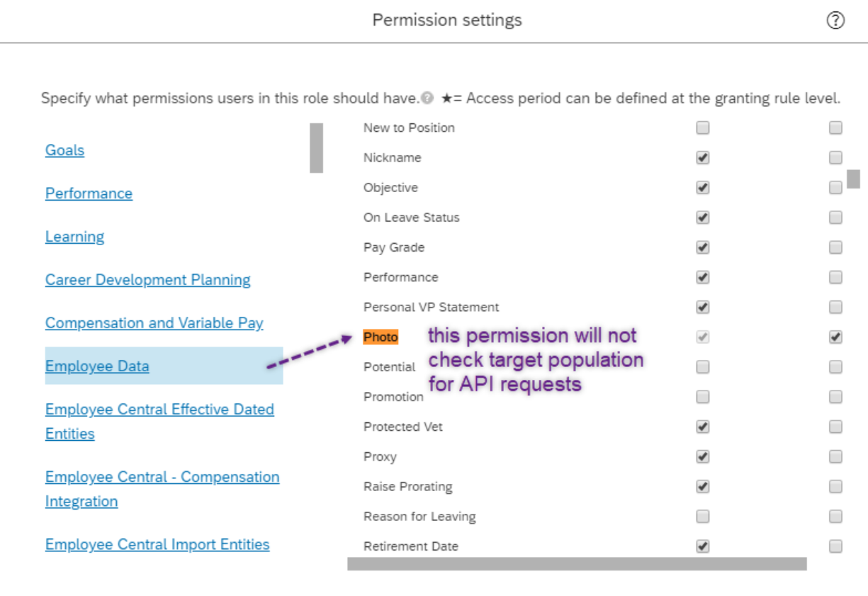
Task: Open Career Development Planning category
Action: [147, 280]
